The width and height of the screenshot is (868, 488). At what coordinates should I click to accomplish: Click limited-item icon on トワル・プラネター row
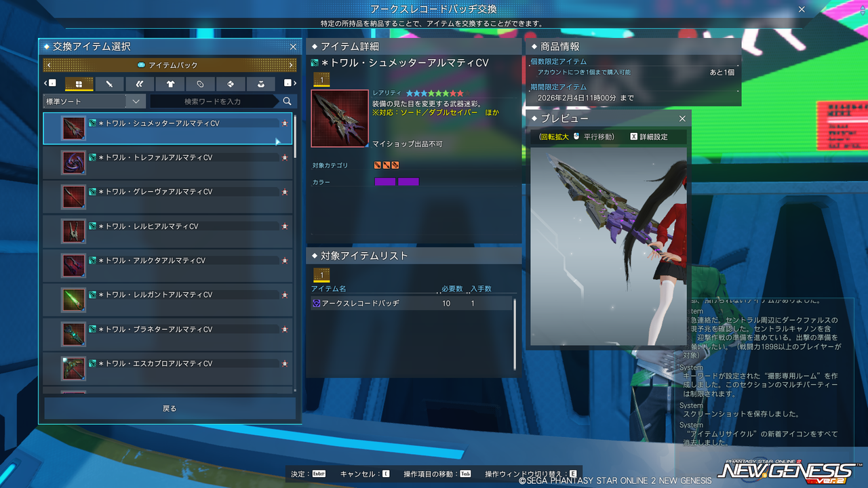(285, 329)
